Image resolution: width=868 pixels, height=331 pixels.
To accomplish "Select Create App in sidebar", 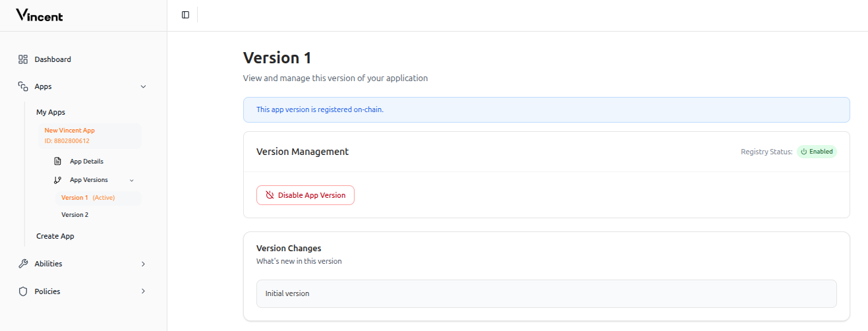I will coord(55,236).
